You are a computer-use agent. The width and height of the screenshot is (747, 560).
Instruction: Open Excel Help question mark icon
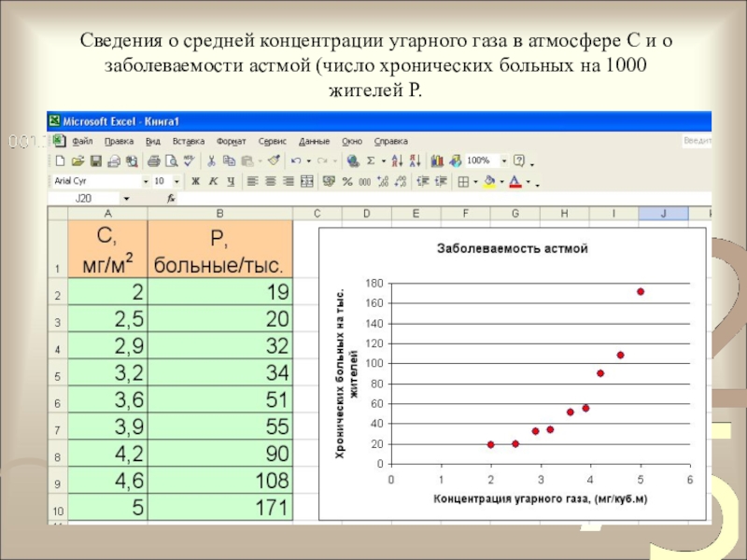tap(519, 161)
